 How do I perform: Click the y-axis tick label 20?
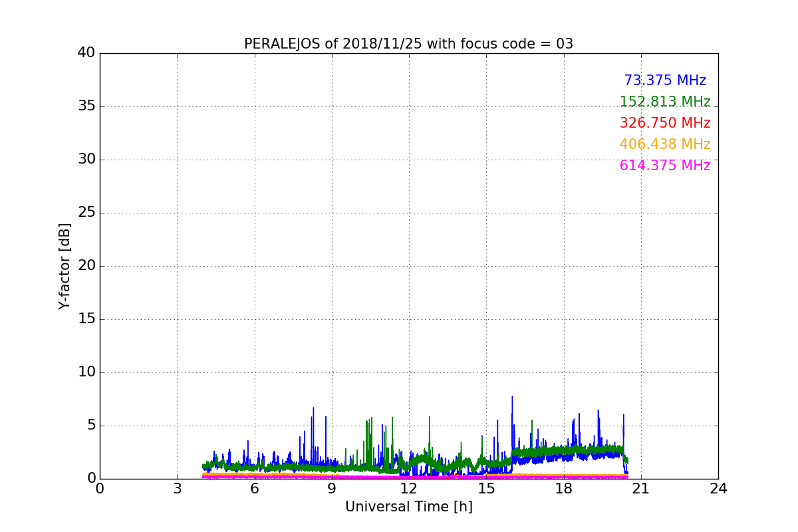click(86, 266)
